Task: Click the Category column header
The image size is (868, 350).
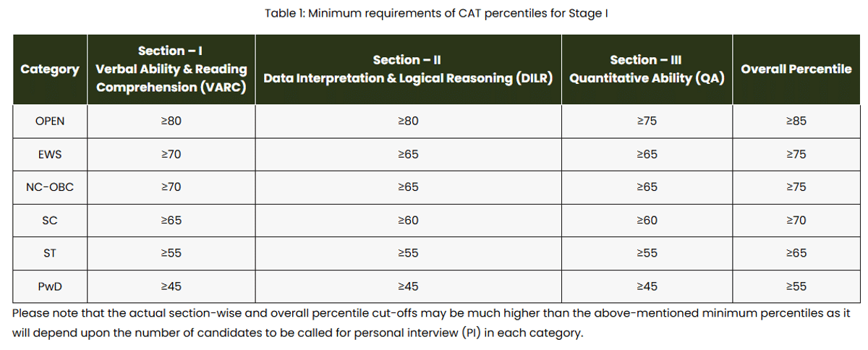Action: (x=50, y=69)
